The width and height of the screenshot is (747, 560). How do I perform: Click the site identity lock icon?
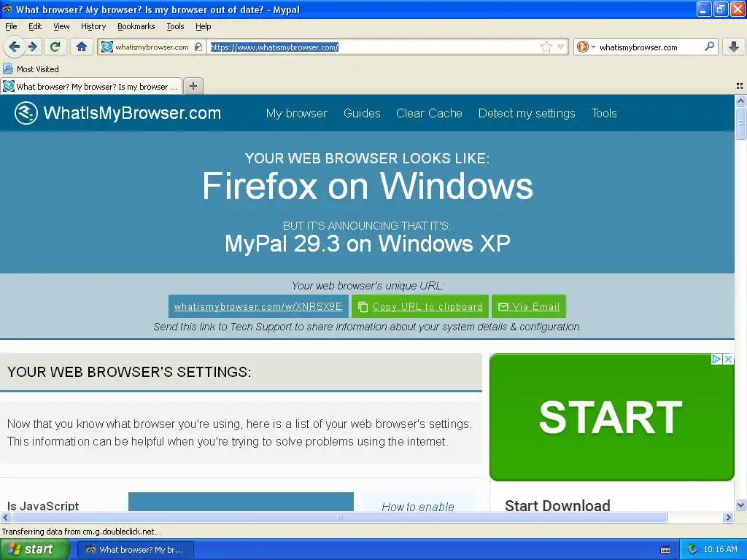tap(198, 47)
